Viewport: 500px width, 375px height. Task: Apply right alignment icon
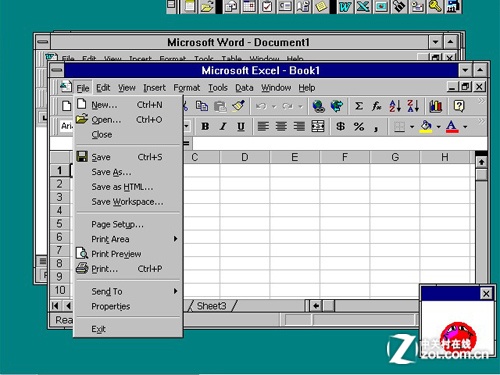(x=299, y=126)
